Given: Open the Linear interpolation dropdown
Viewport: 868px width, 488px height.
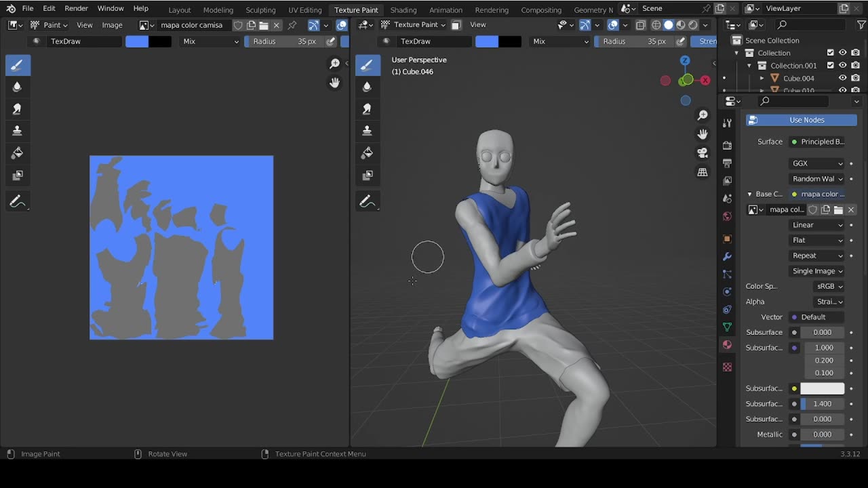Looking at the screenshot, I should [817, 225].
